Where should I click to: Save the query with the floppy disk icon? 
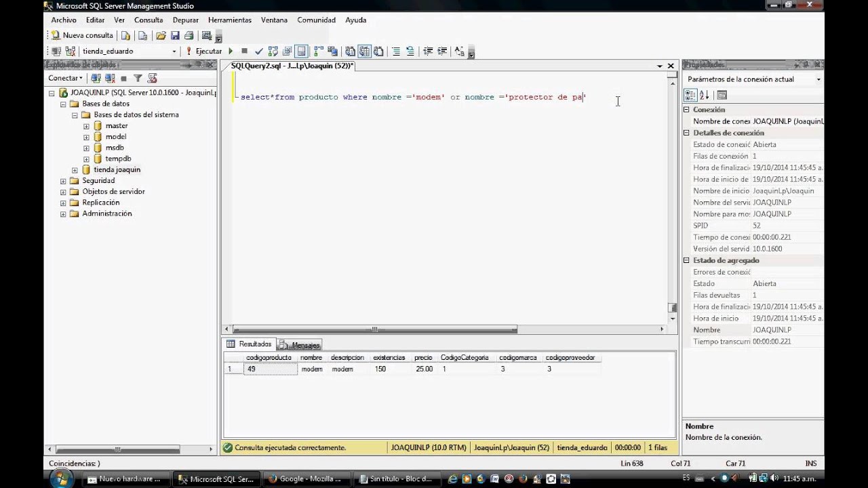click(175, 35)
